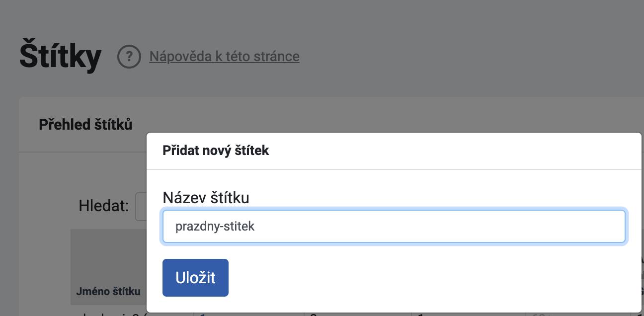The width and height of the screenshot is (644, 316).
Task: Click the Přidat nový štítek dialog title
Action: click(216, 151)
